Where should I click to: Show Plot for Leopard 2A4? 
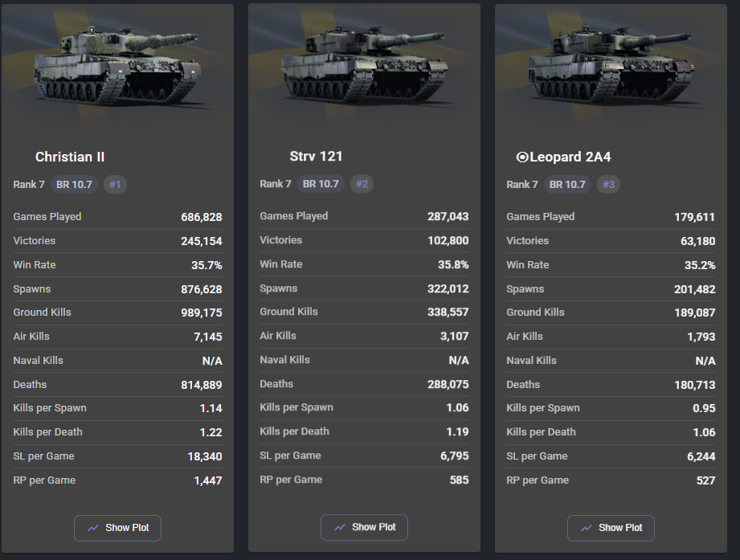611,528
